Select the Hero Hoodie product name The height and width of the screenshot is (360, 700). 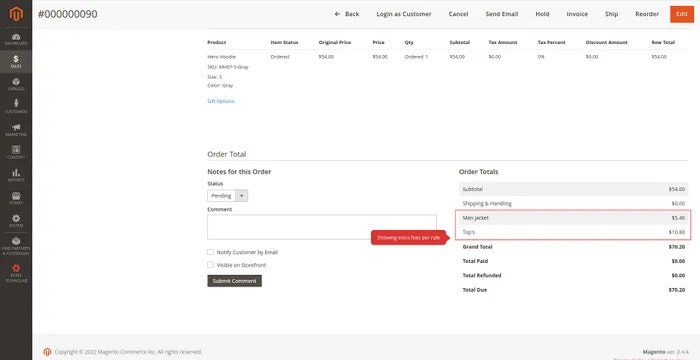(221, 57)
